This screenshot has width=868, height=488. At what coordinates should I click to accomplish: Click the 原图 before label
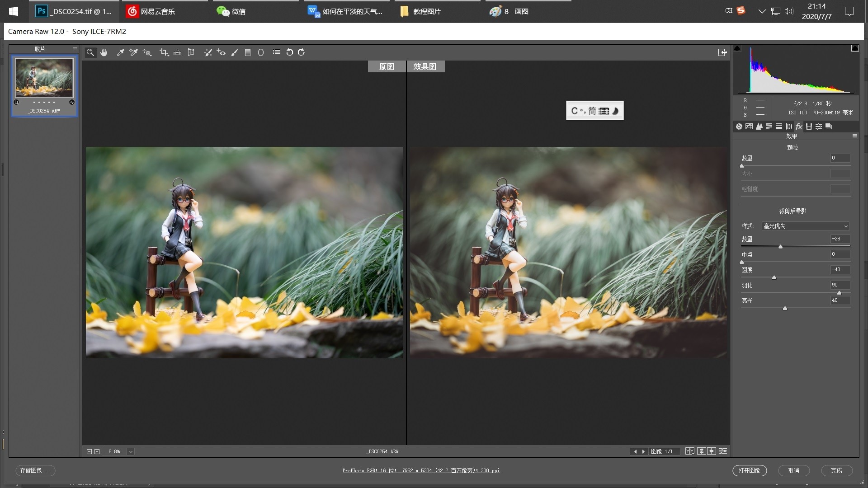(387, 66)
